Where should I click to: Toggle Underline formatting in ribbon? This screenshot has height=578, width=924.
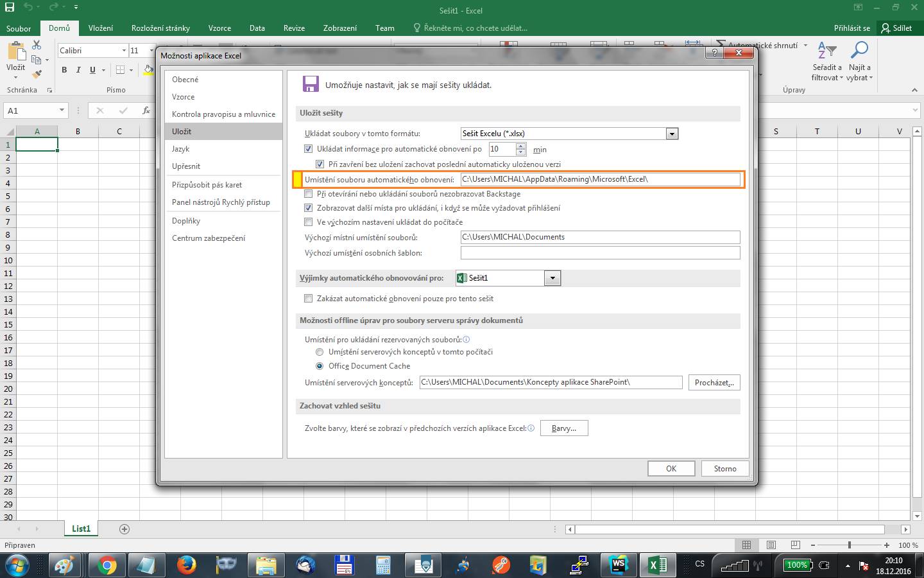(92, 70)
